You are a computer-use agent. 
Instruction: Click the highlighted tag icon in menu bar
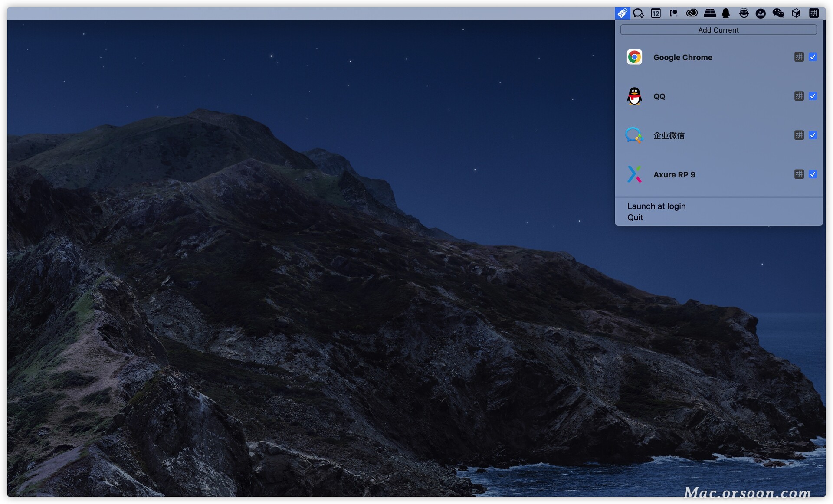[x=622, y=13]
